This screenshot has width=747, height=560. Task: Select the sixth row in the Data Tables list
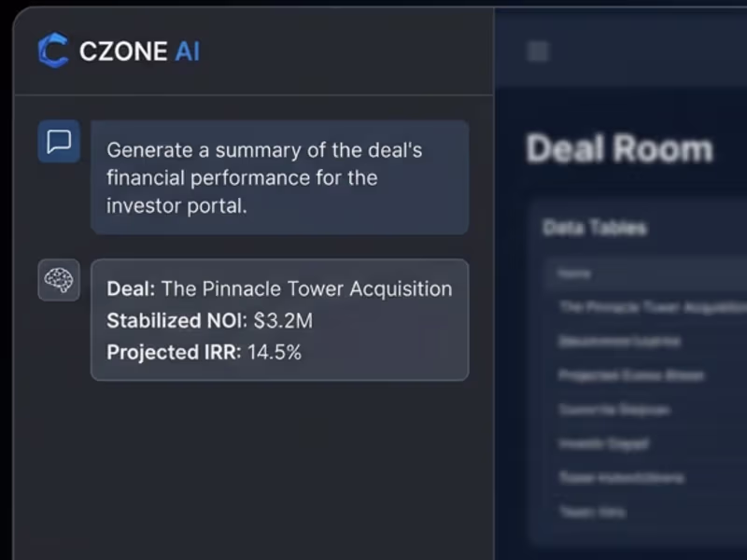click(x=621, y=478)
